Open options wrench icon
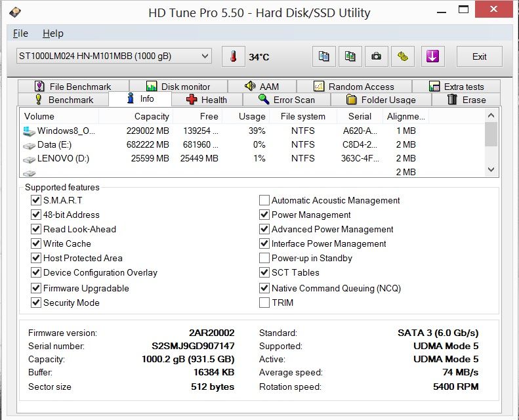This screenshot has height=420, width=519. coord(403,56)
